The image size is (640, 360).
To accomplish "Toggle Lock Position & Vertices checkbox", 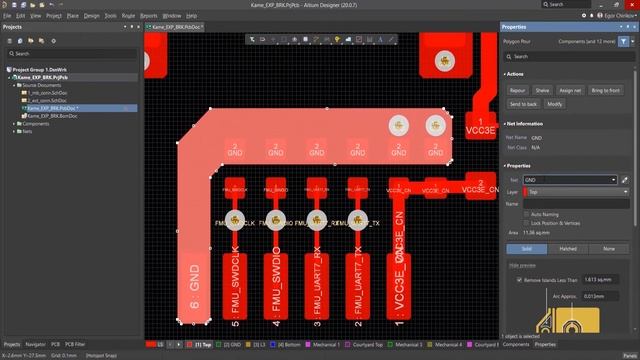I will (x=527, y=223).
